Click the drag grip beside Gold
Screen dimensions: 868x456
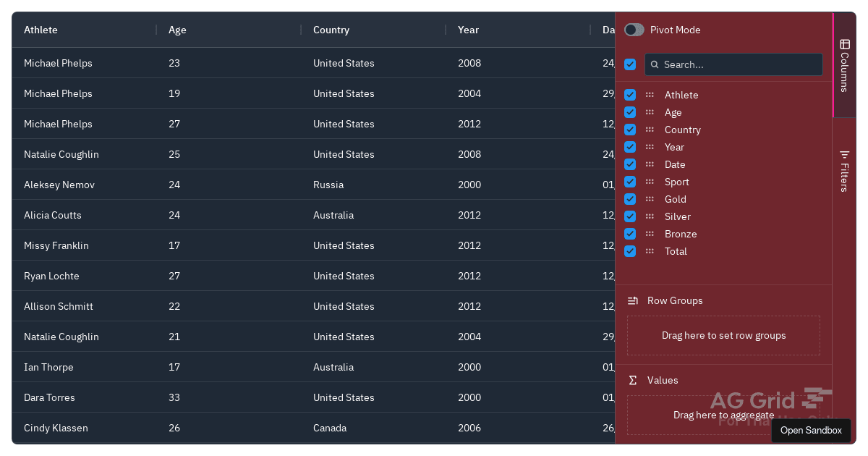tap(650, 199)
